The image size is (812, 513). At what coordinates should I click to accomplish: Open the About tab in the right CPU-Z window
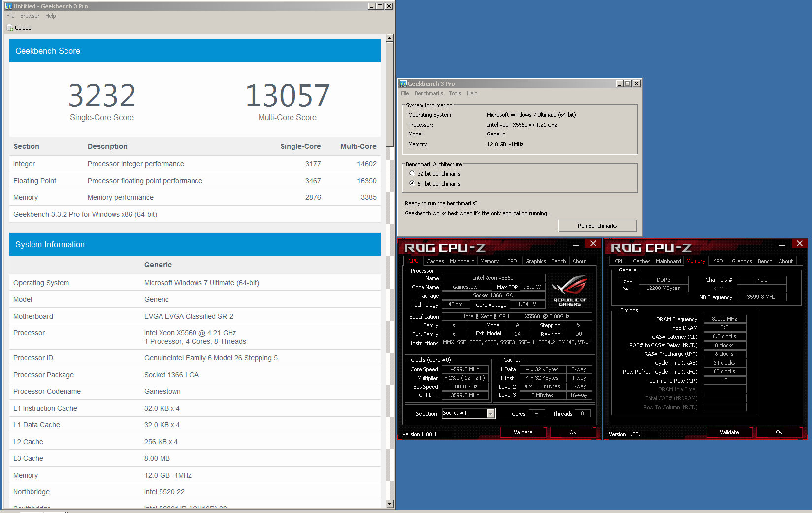786,261
